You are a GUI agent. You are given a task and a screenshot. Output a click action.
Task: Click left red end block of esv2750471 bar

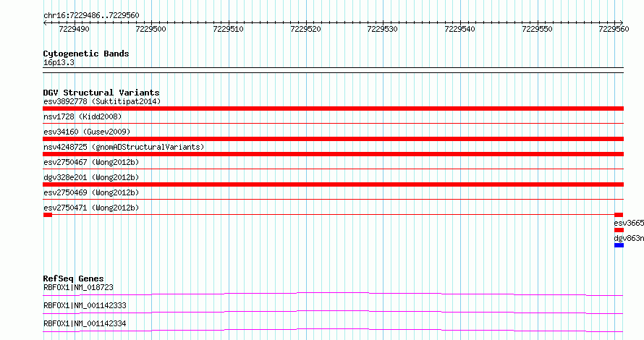[48, 215]
